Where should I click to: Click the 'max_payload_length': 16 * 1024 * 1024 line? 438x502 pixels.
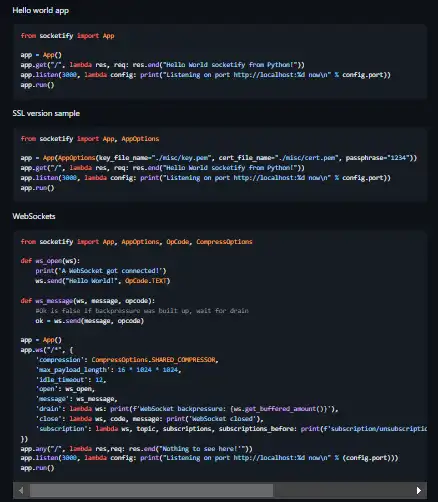click(108, 370)
